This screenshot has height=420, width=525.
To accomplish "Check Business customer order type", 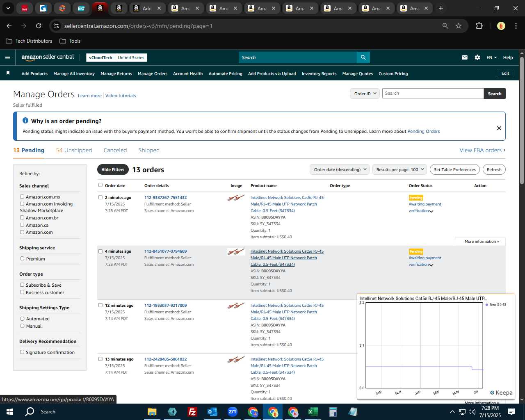I will pyautogui.click(x=22, y=292).
